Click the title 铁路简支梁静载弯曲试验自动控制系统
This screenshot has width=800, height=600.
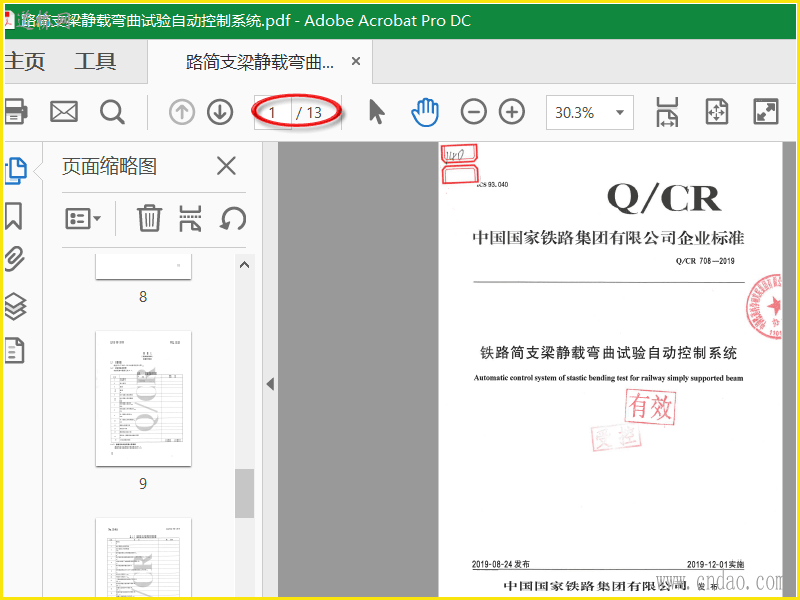(609, 353)
